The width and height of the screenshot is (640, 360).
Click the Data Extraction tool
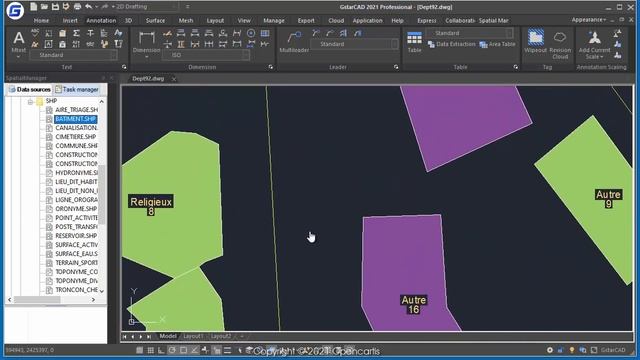tap(452, 44)
